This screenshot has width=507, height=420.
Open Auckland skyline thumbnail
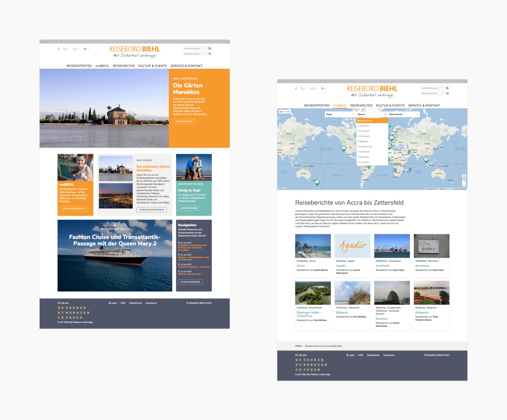[x=392, y=246]
